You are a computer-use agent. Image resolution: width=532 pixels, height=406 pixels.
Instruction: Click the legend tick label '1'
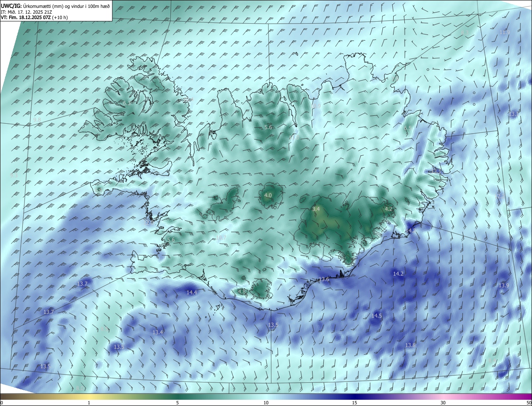tap(89, 403)
